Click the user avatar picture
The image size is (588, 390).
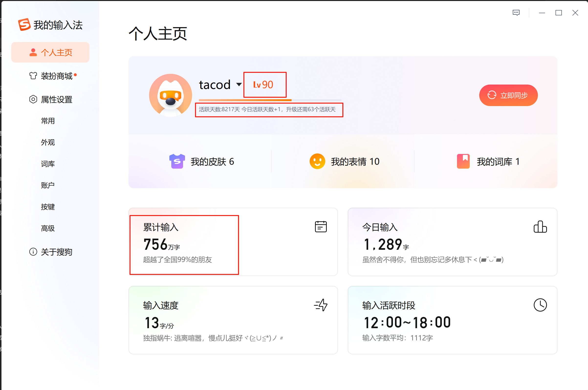(170, 95)
